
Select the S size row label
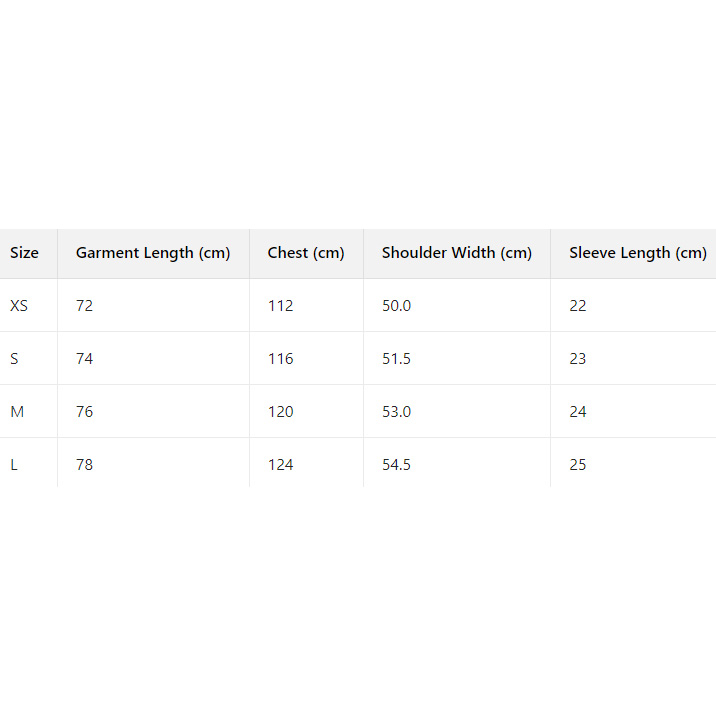(x=14, y=358)
